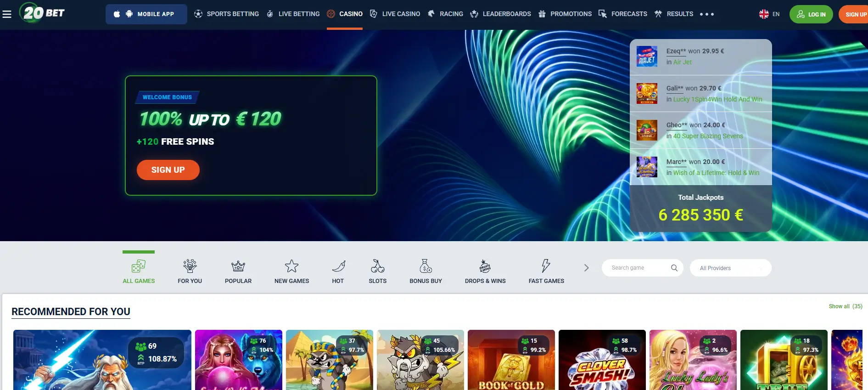The width and height of the screenshot is (868, 390).
Task: Open the Air Jet game link
Action: click(683, 62)
